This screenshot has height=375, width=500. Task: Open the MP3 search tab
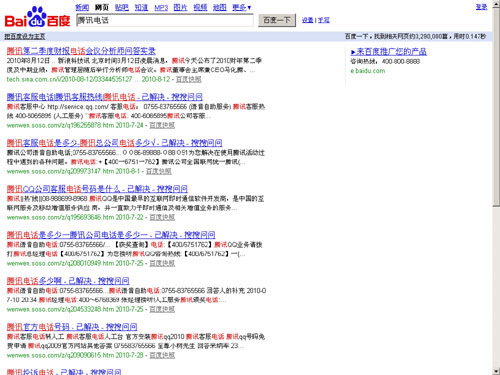161,7
